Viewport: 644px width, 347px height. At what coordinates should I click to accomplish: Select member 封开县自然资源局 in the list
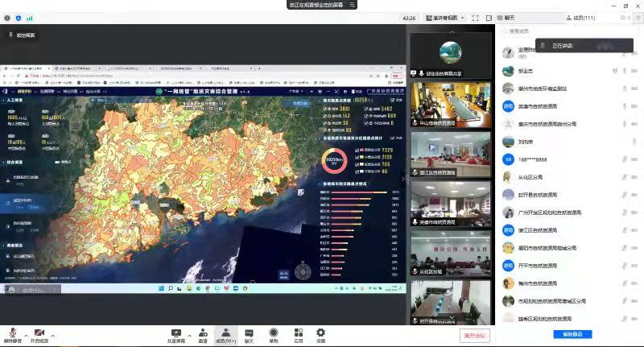[569, 195]
